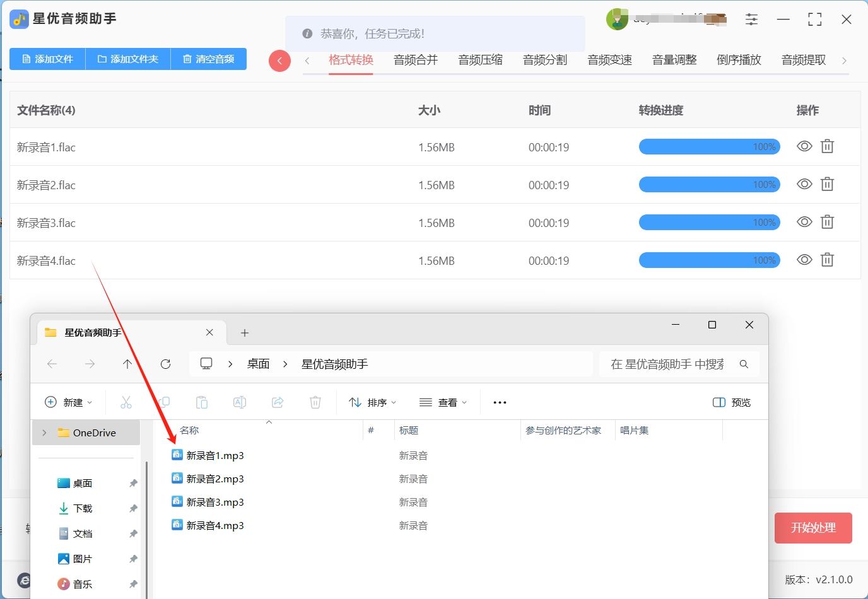The image size is (868, 599).
Task: Go back in Explorer
Action: (x=52, y=364)
